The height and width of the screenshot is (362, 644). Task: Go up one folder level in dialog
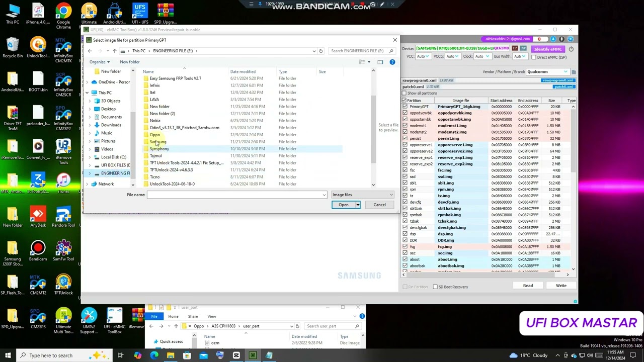(115, 51)
